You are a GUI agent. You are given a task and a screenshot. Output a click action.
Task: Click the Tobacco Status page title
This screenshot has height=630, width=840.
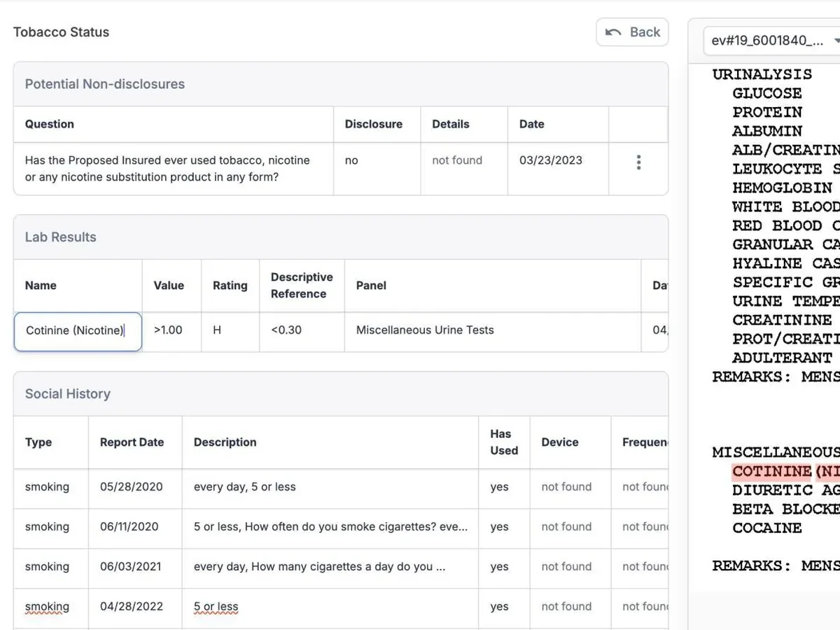pyautogui.click(x=62, y=32)
